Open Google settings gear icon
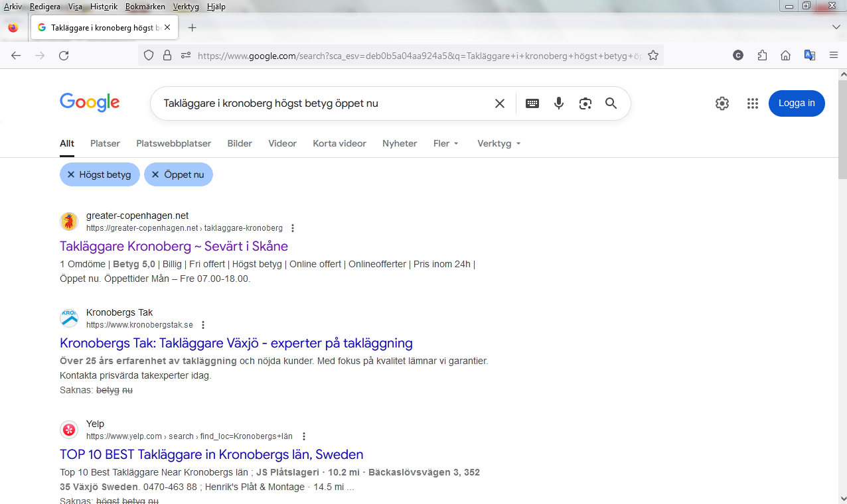The image size is (847, 504). [x=722, y=103]
